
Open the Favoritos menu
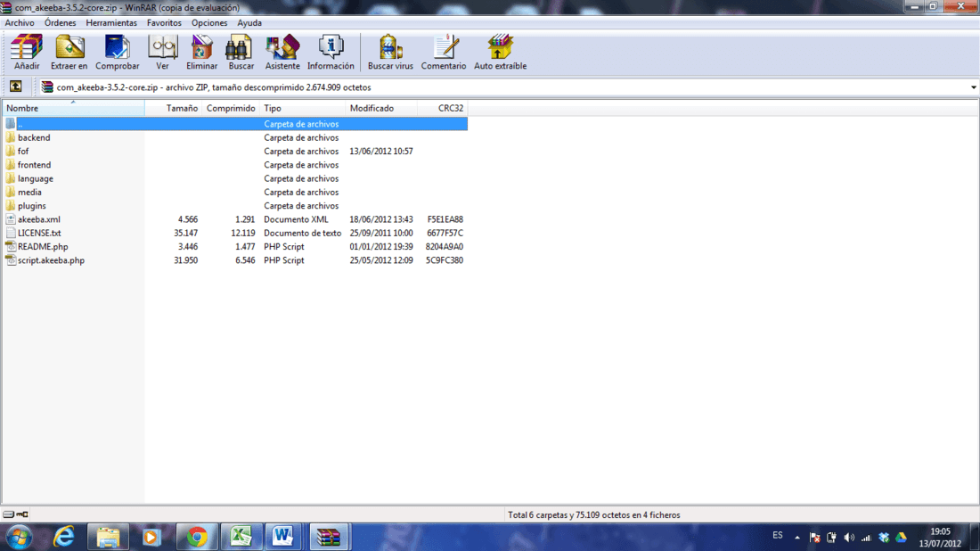coord(164,23)
